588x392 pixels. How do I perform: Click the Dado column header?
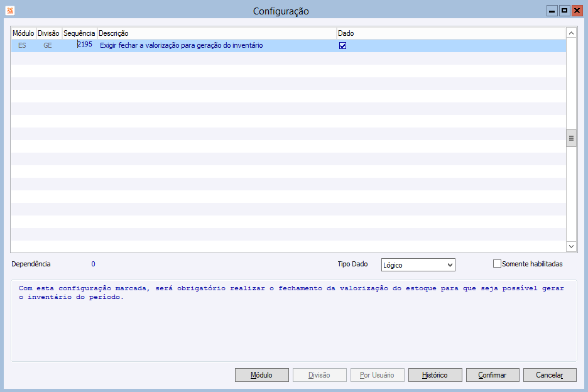click(451, 33)
